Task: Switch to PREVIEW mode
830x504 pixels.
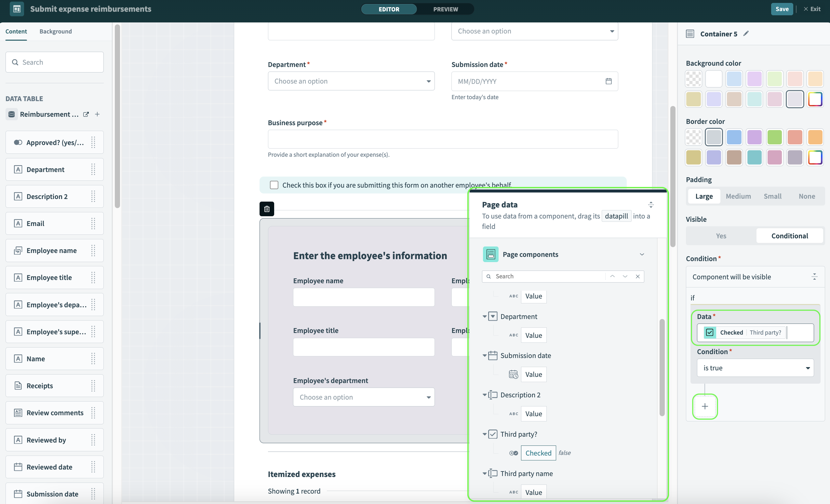Action: click(445, 9)
